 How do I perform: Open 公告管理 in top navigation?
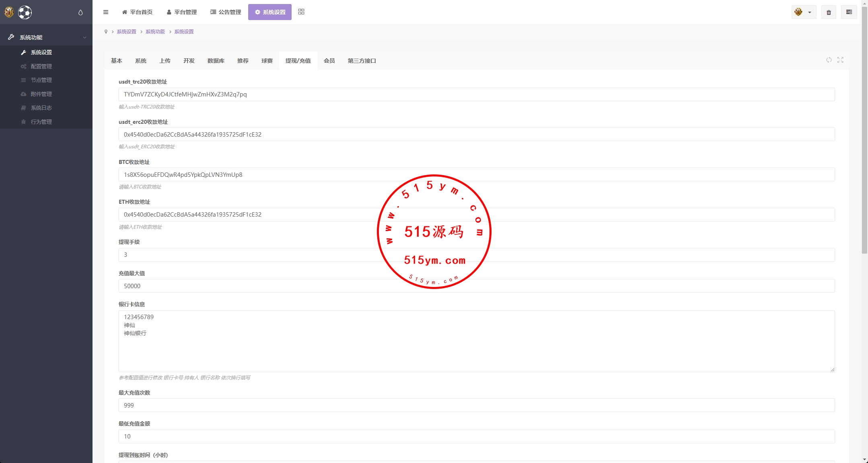226,12
